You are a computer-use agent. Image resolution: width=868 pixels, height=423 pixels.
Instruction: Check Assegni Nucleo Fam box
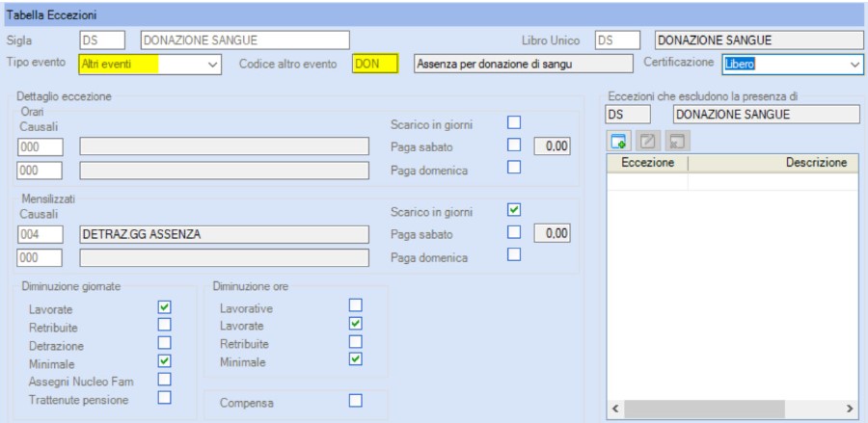(x=164, y=380)
